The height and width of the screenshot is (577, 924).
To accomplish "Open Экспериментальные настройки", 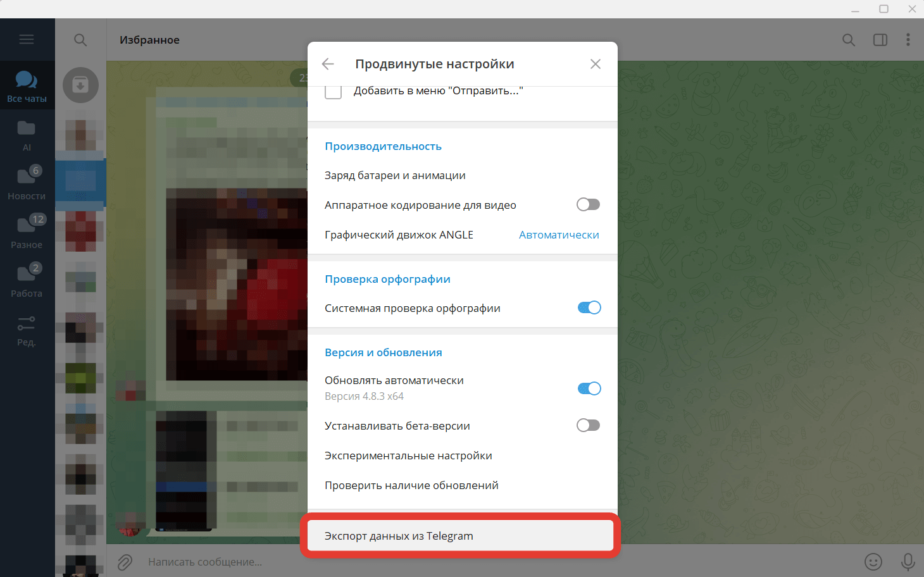I will [x=463, y=456].
